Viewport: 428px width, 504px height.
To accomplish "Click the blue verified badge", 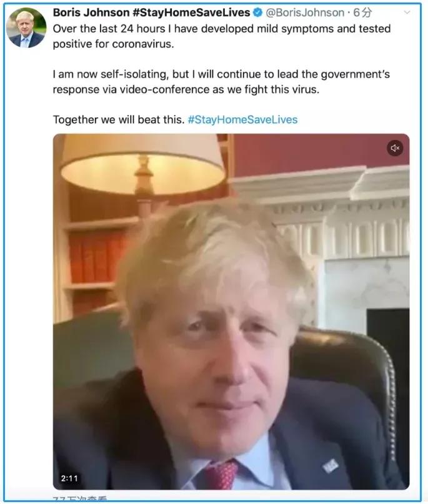I will [x=257, y=12].
